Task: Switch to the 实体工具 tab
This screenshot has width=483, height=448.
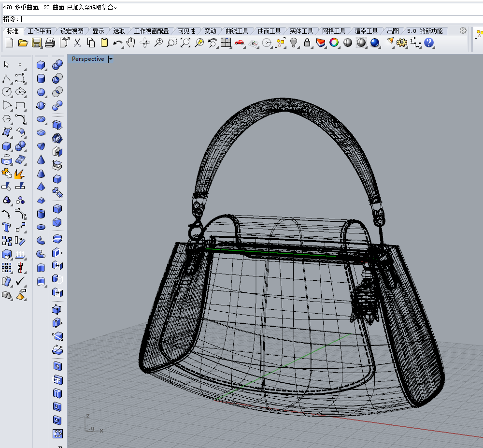Action: pos(301,31)
